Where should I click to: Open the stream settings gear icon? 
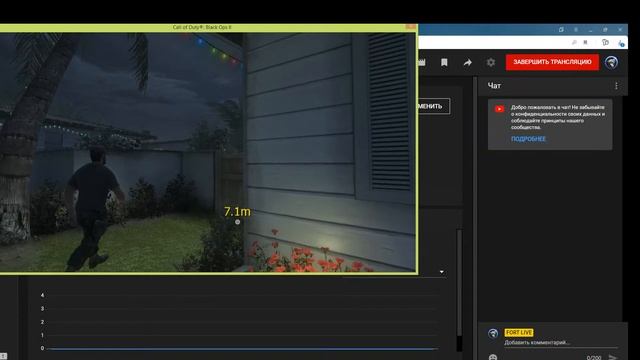click(x=491, y=62)
